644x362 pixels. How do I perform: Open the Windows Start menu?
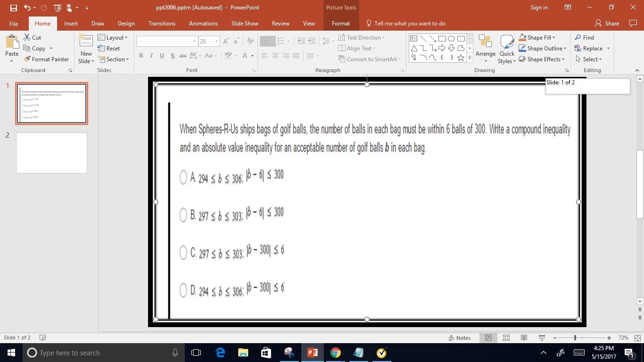point(11,353)
